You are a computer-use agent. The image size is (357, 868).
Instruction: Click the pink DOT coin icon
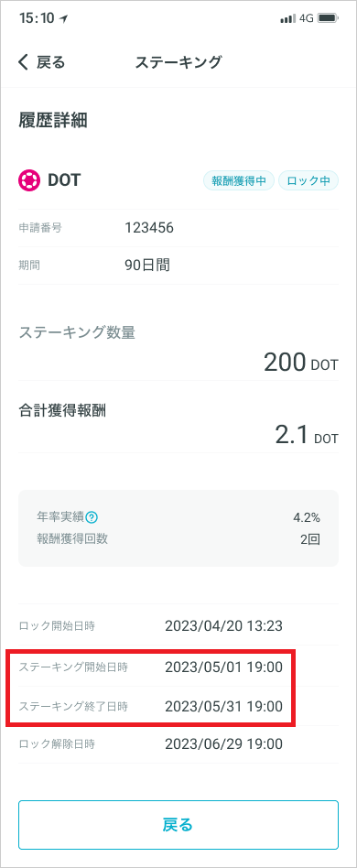click(27, 180)
